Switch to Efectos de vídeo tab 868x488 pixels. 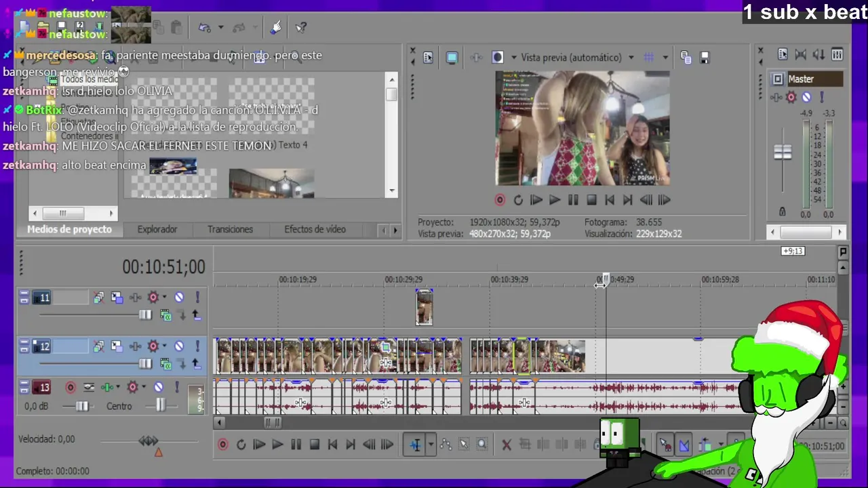[x=315, y=230]
